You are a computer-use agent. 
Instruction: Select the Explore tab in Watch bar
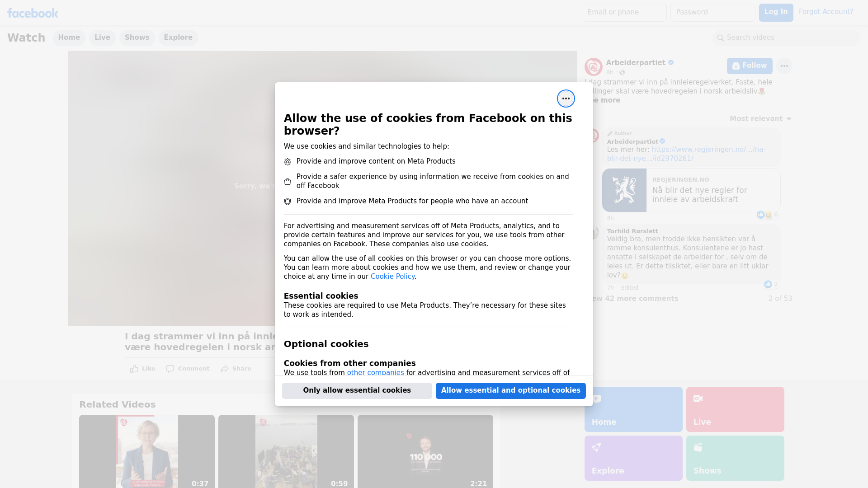(178, 38)
